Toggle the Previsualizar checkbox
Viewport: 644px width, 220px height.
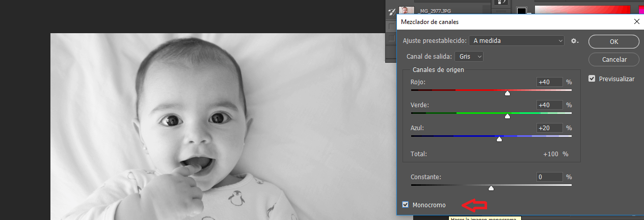[592, 79]
